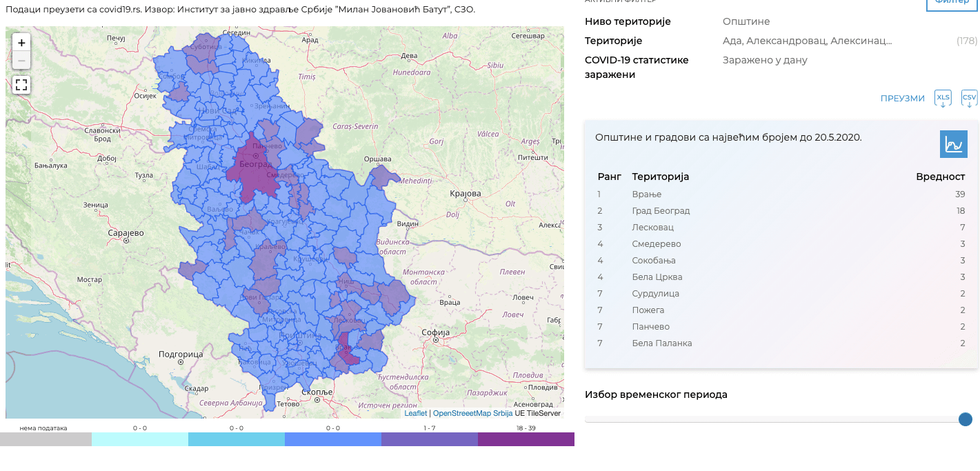
Task: Click the dark purple 18 - 39 legend swatch
Action: pos(526,439)
